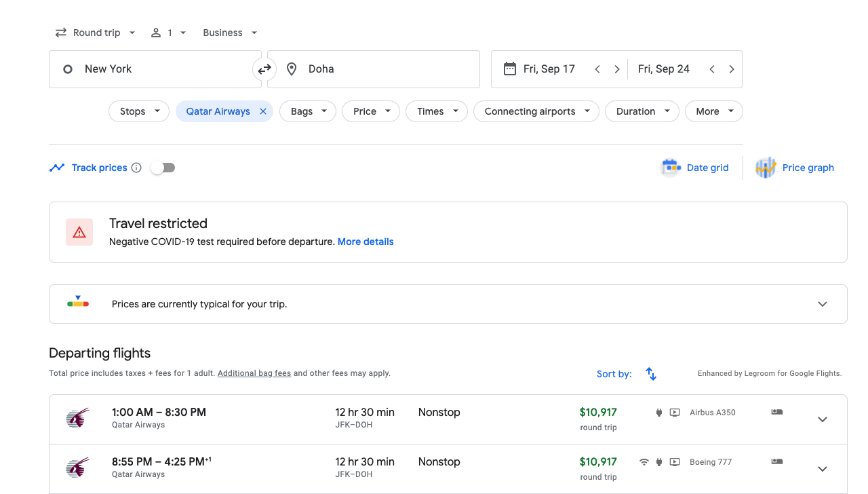868x494 pixels.
Task: Click the departure calendar icon
Action: tap(510, 69)
